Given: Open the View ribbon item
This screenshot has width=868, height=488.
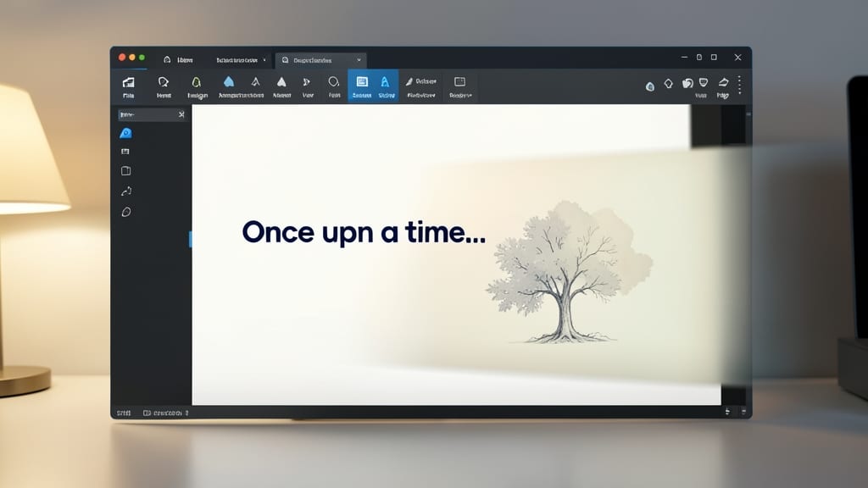Looking at the screenshot, I should (308, 87).
